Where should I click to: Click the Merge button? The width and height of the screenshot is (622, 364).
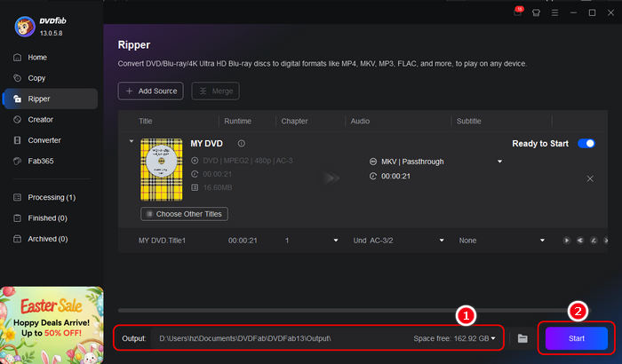pos(215,91)
